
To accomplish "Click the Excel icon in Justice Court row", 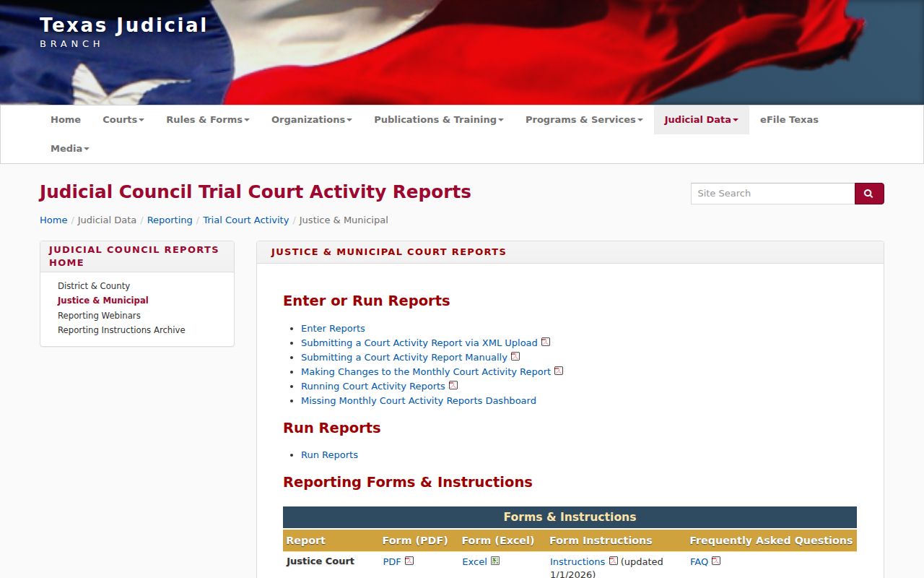I will click(x=495, y=561).
